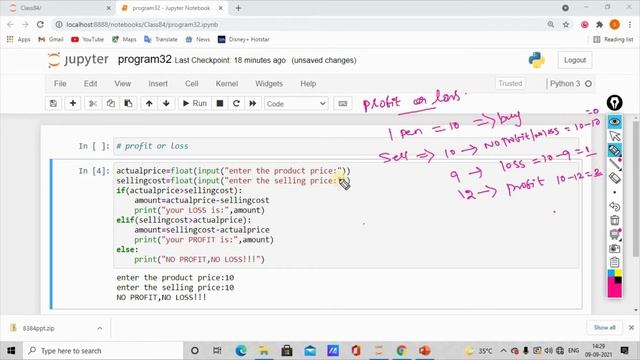The width and height of the screenshot is (640, 360).
Task: Interrupt the kernel with stop icon
Action: pos(220,104)
